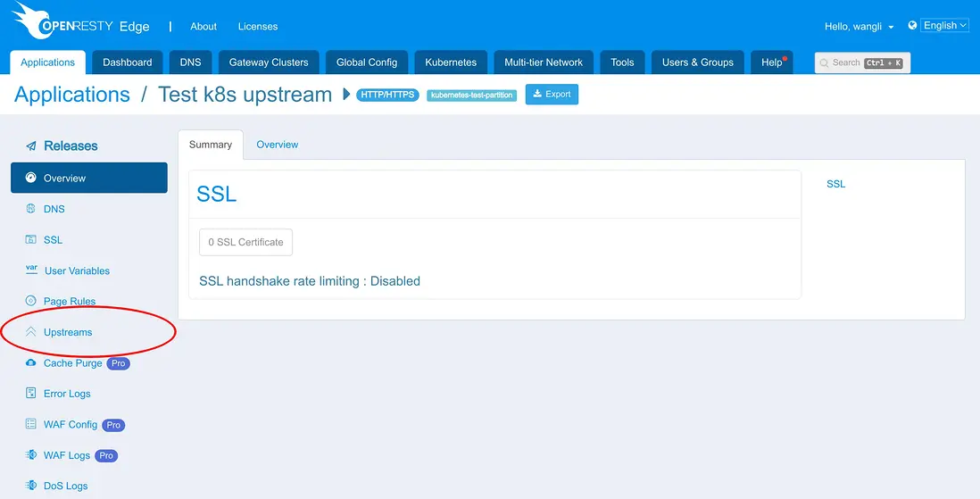Screen dimensions: 980x499
Task: Click the globe icon beside language selector
Action: point(912,26)
